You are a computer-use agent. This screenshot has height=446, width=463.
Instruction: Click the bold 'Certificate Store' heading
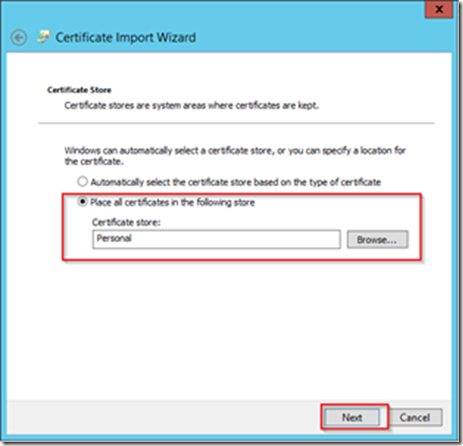coord(79,90)
